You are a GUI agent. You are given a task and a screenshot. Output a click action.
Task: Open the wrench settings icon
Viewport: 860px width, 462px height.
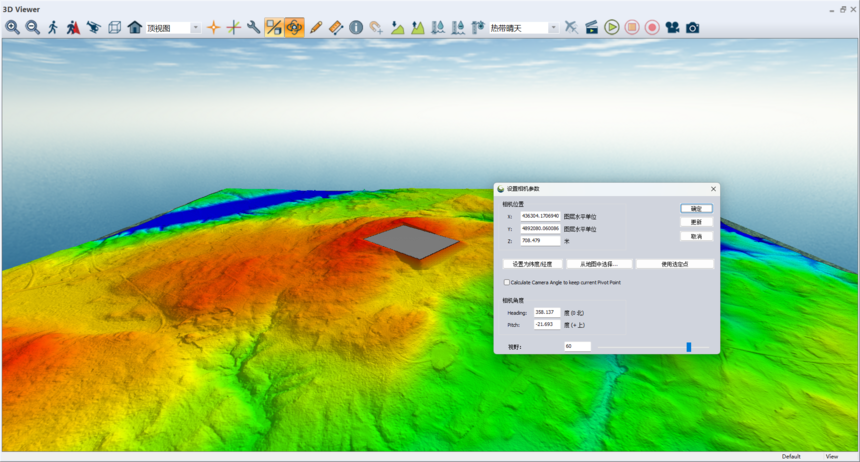pos(253,28)
